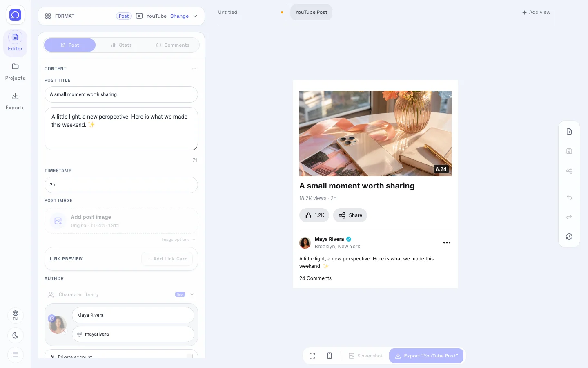588x368 pixels.
Task: Open the three-dot menu on post preview
Action: coord(447,243)
